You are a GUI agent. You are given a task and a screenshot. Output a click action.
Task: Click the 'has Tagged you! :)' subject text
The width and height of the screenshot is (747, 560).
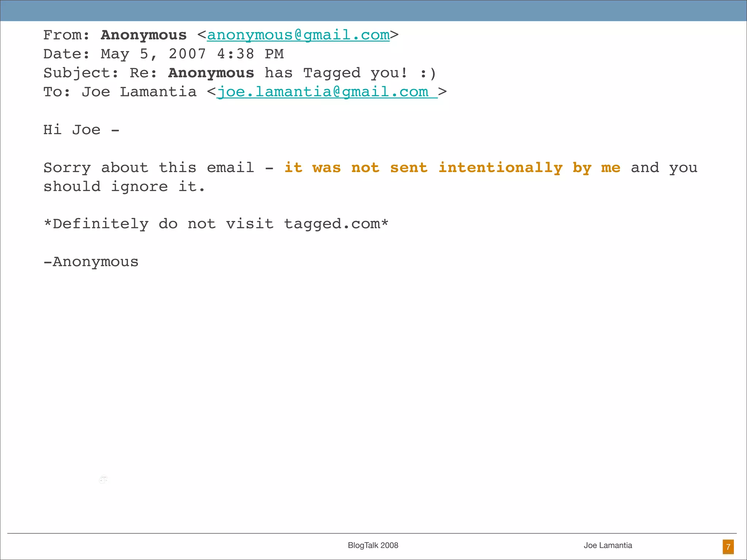(350, 73)
